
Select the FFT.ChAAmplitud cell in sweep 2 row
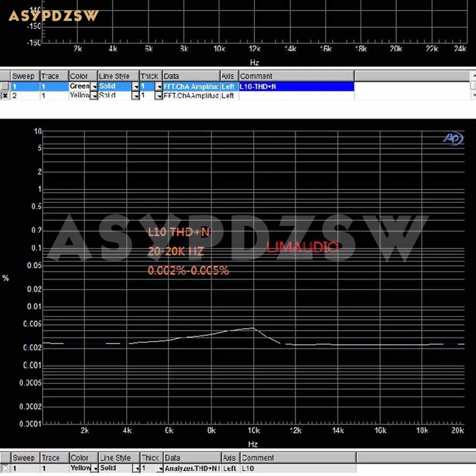191,96
